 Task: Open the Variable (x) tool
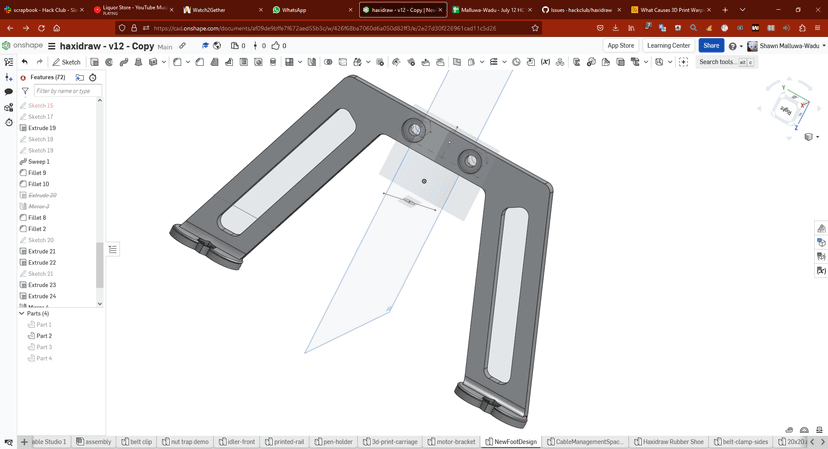545,62
